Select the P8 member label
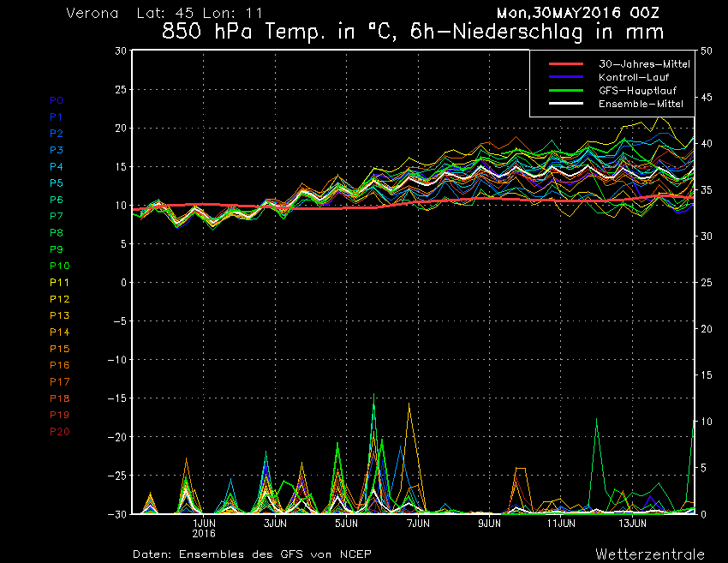This screenshot has height=563, width=728. pos(57,233)
